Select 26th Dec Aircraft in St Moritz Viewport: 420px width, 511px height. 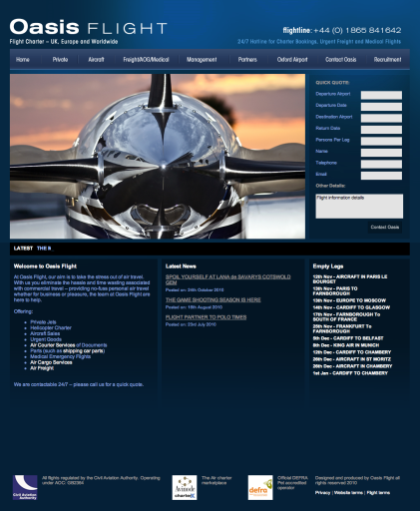click(352, 359)
